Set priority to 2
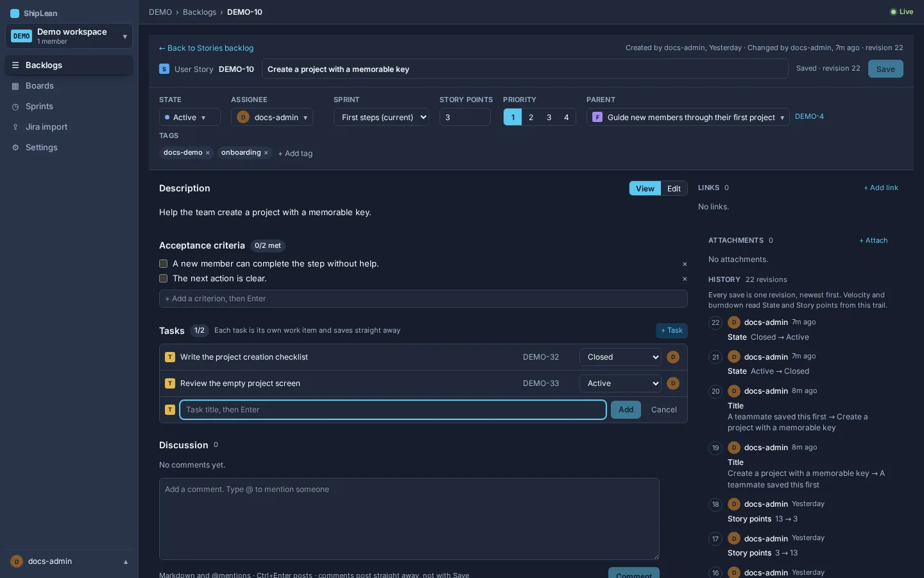This screenshot has height=578, width=924. point(531,117)
